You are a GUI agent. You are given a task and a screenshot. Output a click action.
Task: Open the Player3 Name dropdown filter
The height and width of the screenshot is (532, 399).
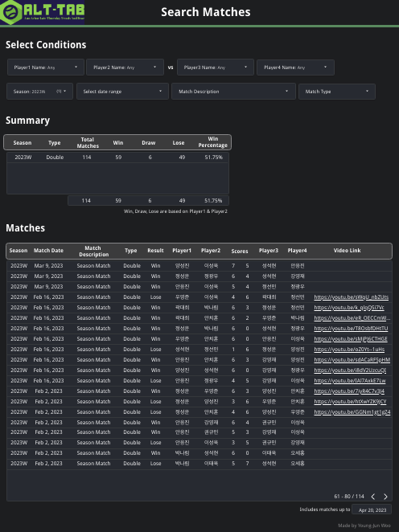click(x=216, y=68)
